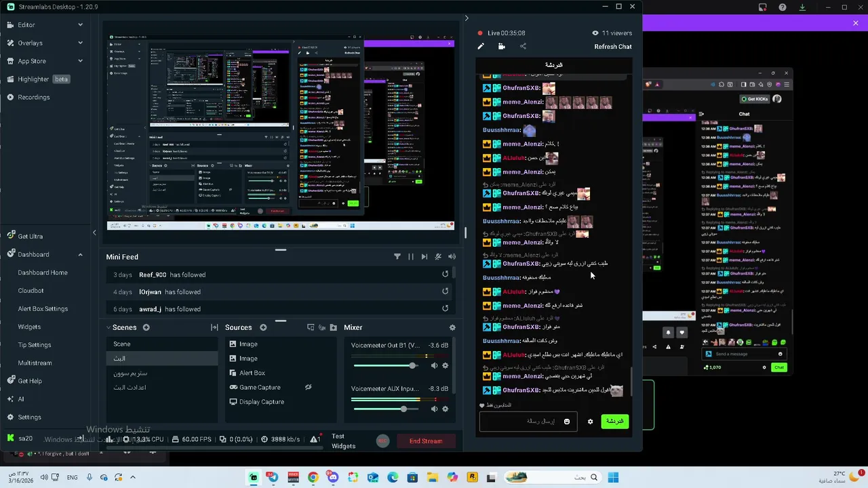Viewport: 868px width, 488px height.
Task: Click the green chat send button
Action: pyautogui.click(x=614, y=422)
